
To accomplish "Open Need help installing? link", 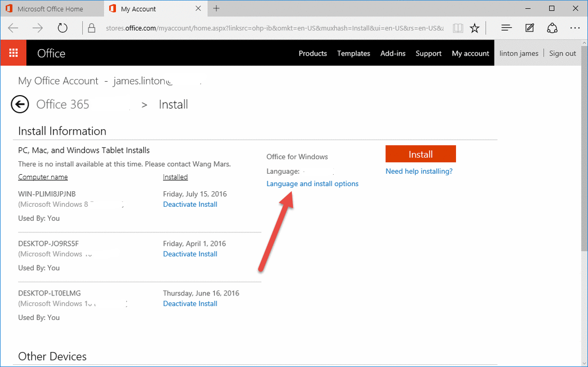I will [419, 171].
